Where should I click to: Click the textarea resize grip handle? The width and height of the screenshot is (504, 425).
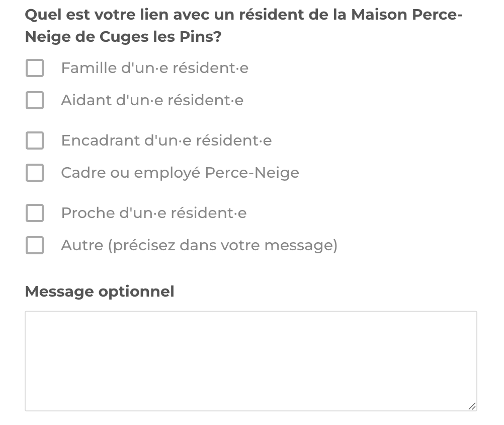(472, 406)
